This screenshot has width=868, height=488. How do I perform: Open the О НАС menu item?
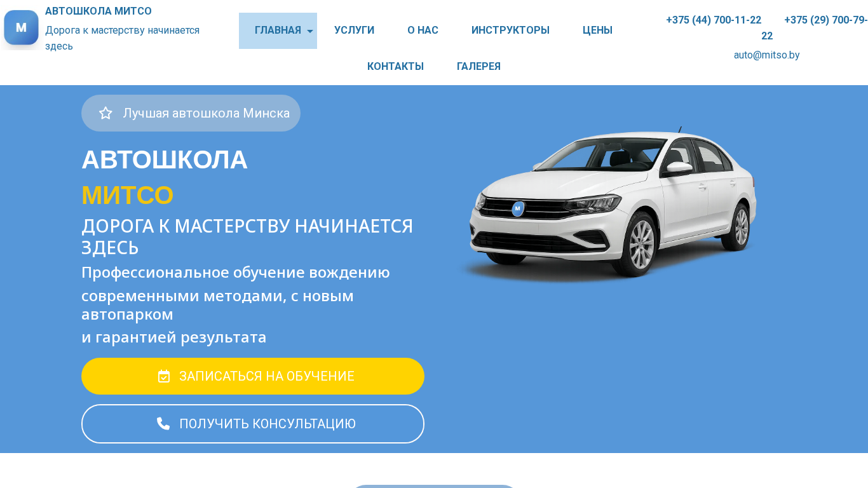tap(423, 30)
